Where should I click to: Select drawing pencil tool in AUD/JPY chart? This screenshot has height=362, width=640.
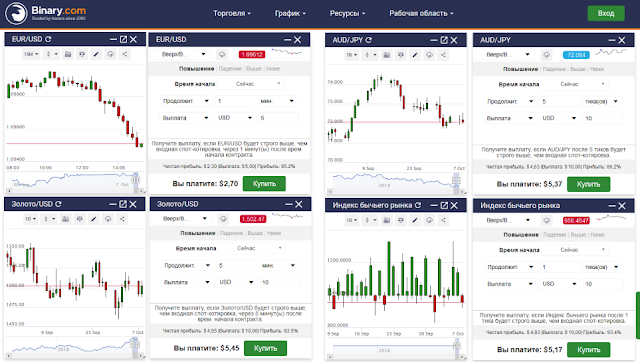[415, 55]
